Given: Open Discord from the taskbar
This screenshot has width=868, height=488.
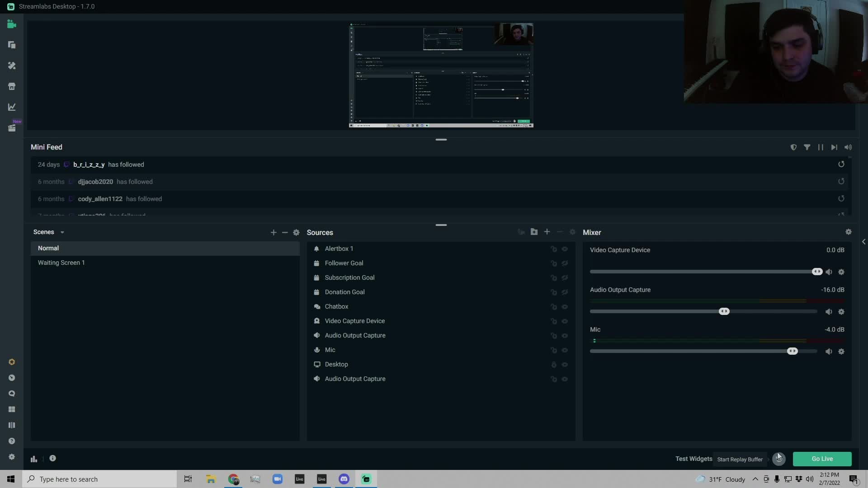Looking at the screenshot, I should tap(344, 479).
